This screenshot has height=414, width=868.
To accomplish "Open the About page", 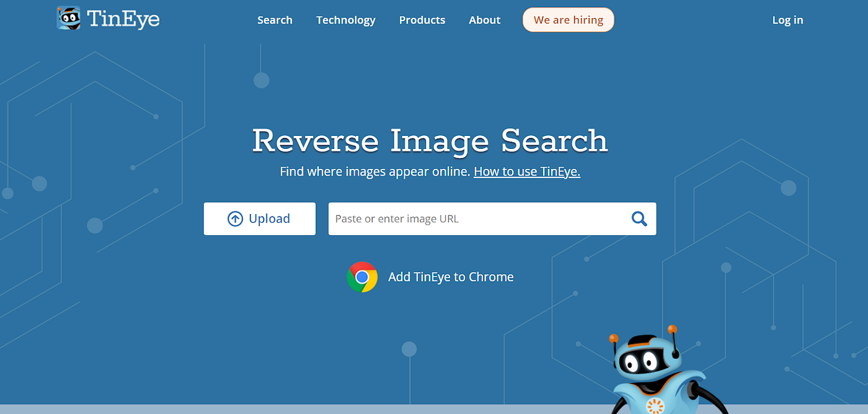I will point(484,20).
